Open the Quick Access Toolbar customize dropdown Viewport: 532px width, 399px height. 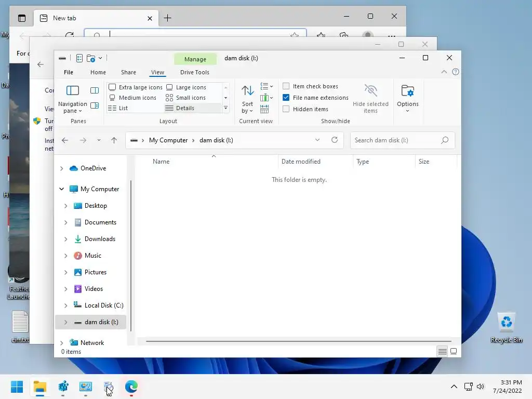pos(100,58)
